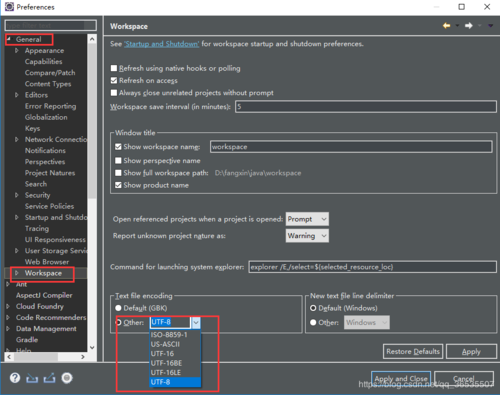
Task: Open the 'Startup and Shutdown' link
Action: pos(162,44)
